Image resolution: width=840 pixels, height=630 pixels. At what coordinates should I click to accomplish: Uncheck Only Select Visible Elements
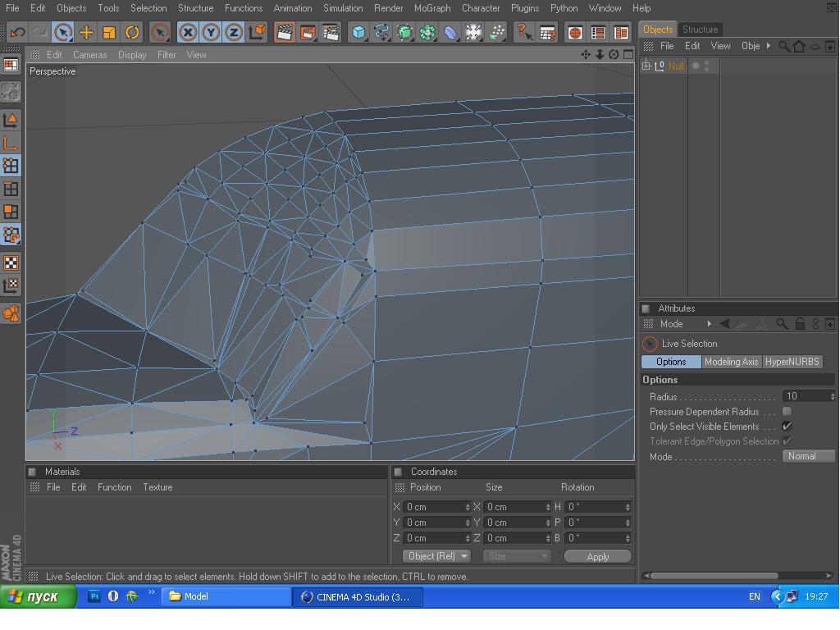pyautogui.click(x=787, y=427)
